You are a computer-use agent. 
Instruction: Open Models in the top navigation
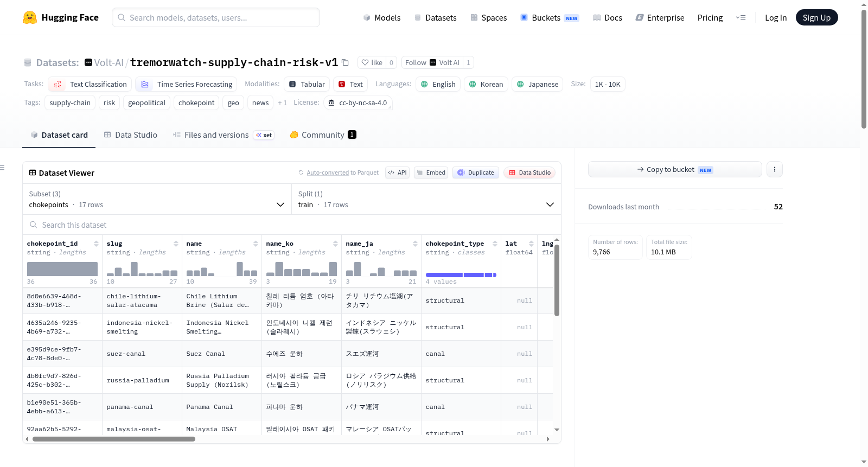[382, 17]
